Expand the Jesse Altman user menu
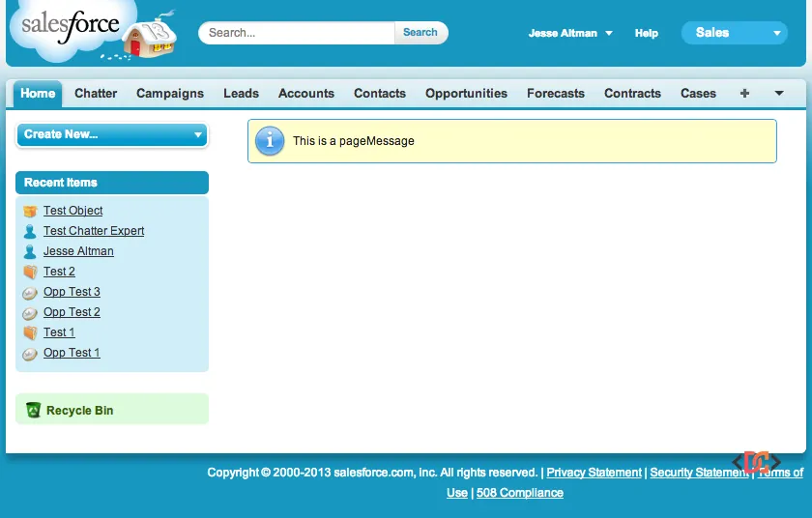 coord(570,33)
